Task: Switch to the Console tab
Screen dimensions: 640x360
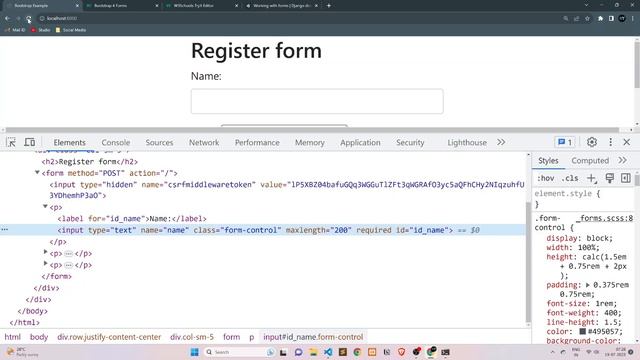Action: 116,142
